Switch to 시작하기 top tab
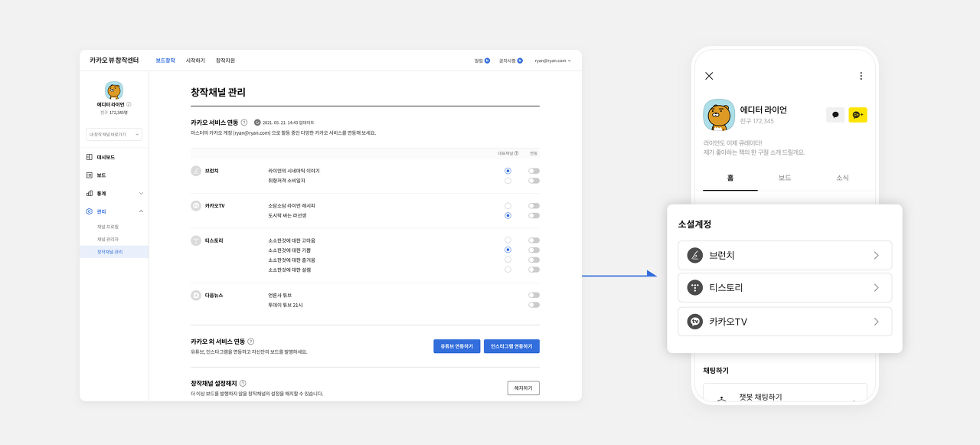The width and height of the screenshot is (980, 445). point(195,61)
